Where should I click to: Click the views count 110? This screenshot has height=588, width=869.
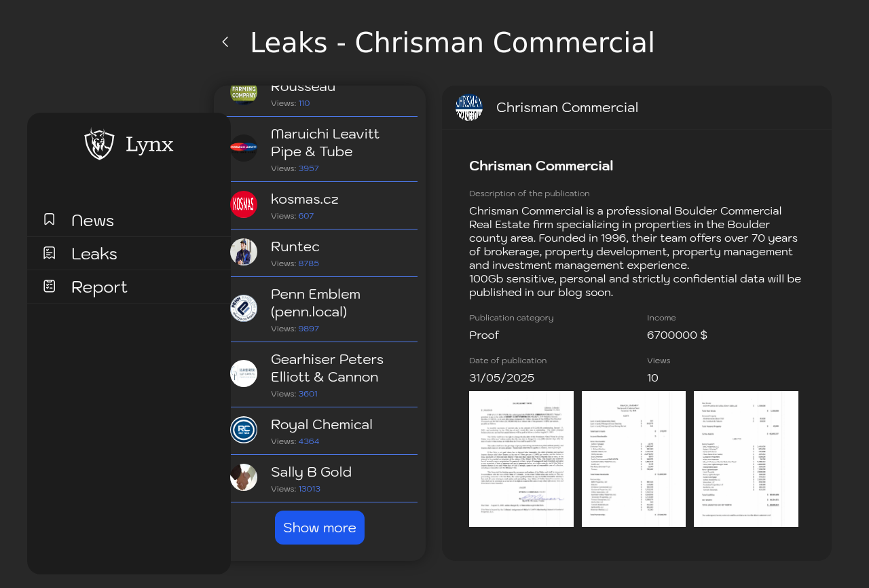[x=304, y=103]
